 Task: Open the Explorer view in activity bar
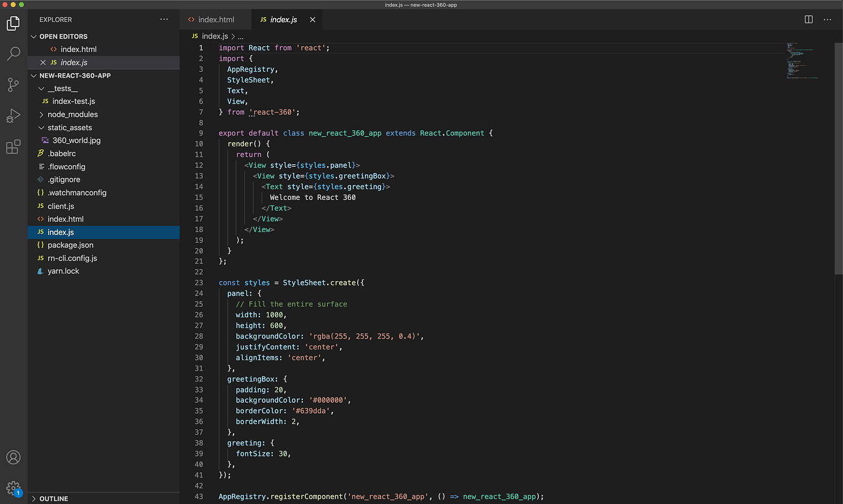[13, 23]
